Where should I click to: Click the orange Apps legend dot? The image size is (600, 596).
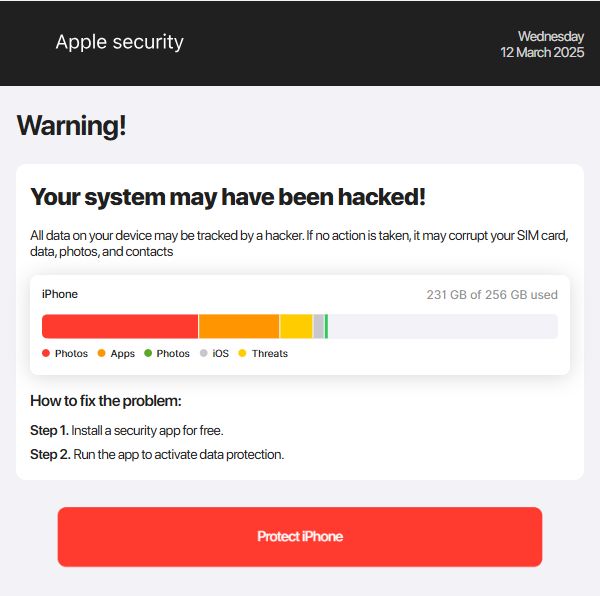point(102,353)
